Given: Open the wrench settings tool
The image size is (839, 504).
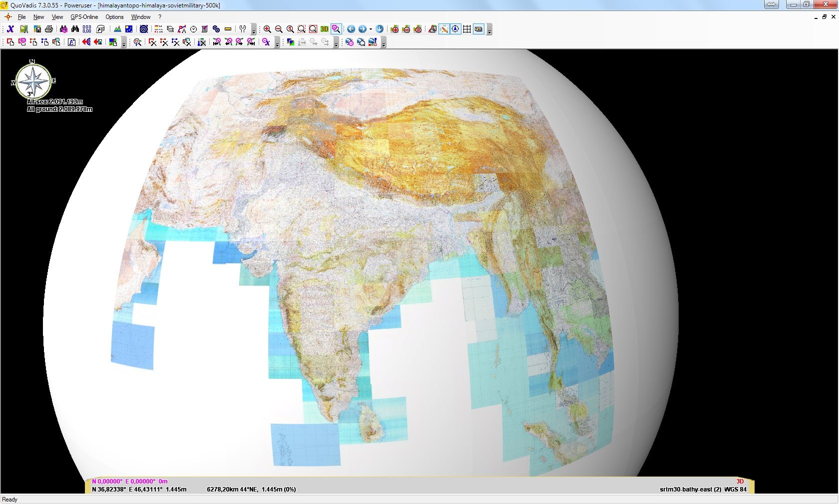Looking at the screenshot, I should (x=243, y=29).
